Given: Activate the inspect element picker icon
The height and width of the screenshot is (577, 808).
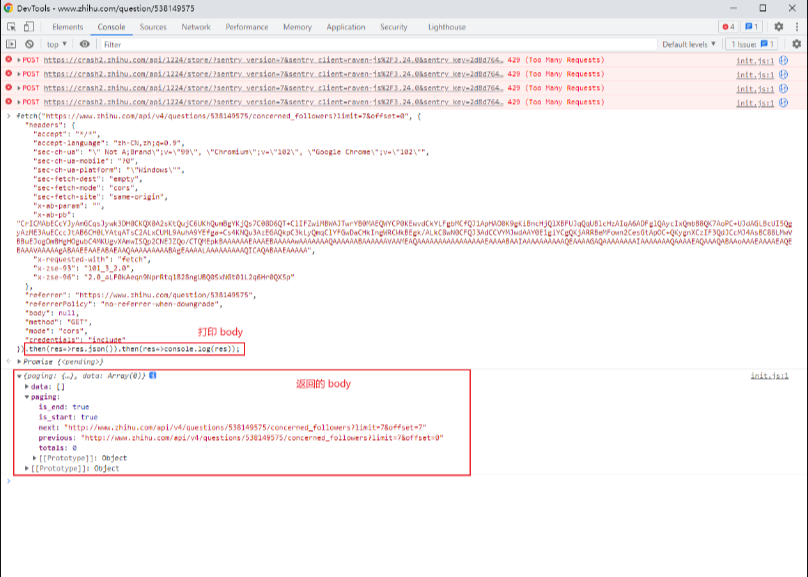Looking at the screenshot, I should tap(11, 27).
